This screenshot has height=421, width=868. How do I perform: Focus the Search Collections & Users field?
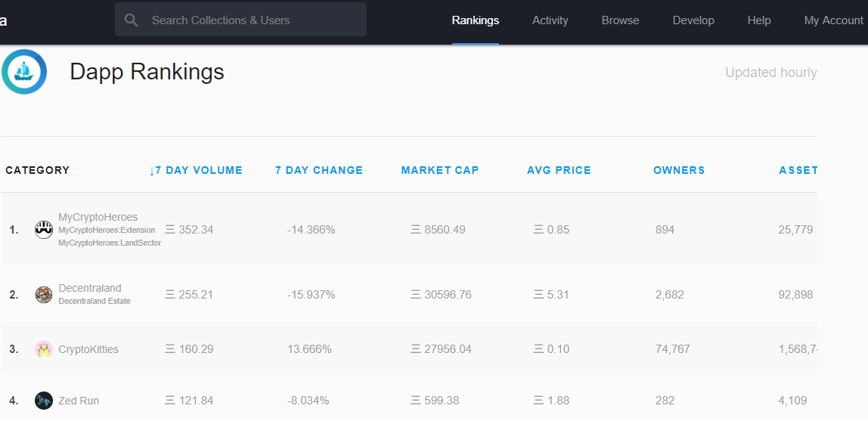click(240, 20)
